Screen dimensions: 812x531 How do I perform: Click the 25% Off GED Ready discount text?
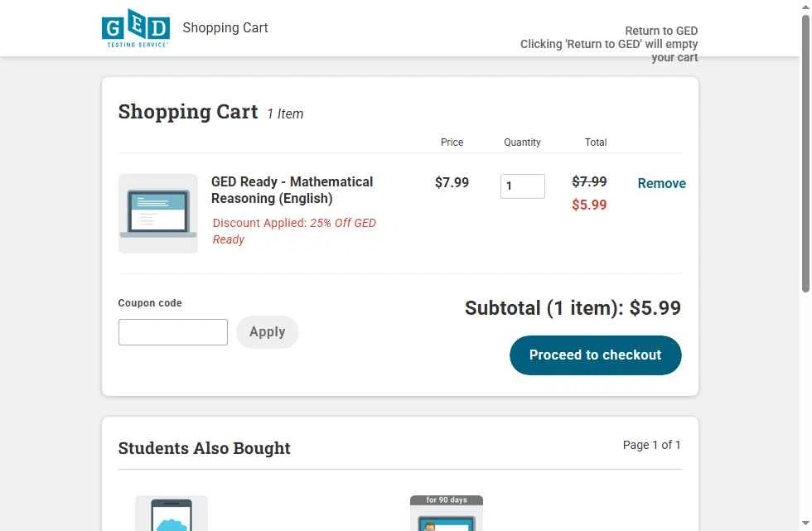click(294, 231)
